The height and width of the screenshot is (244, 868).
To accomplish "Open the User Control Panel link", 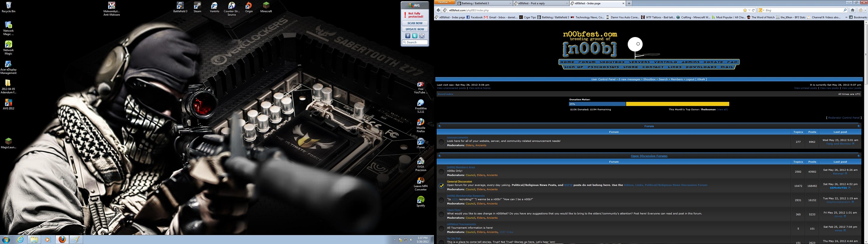I will [603, 80].
